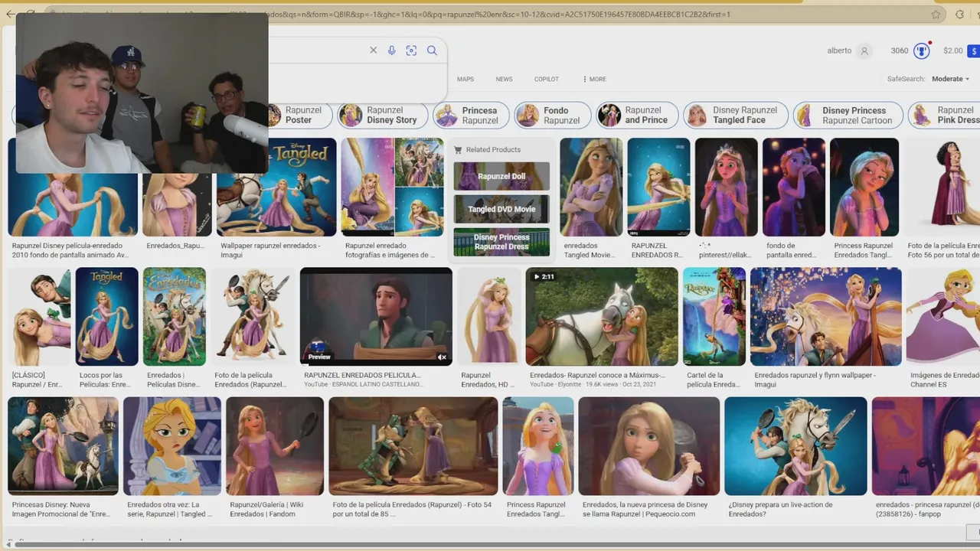Open the pinterest ellak image
980x551 pixels.
pos(726,187)
